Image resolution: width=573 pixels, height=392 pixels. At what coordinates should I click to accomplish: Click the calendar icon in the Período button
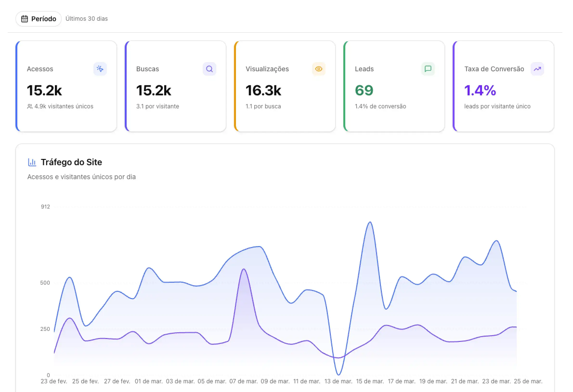(25, 19)
